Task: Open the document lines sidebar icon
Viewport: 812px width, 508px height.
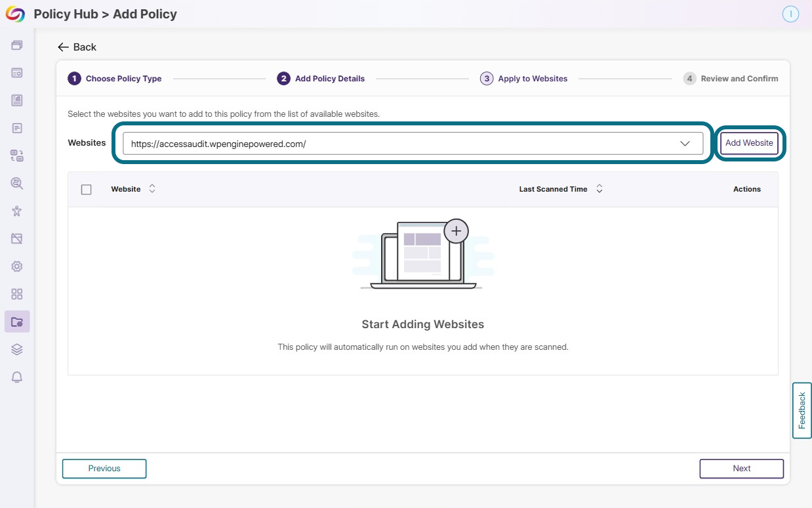Action: point(17,128)
